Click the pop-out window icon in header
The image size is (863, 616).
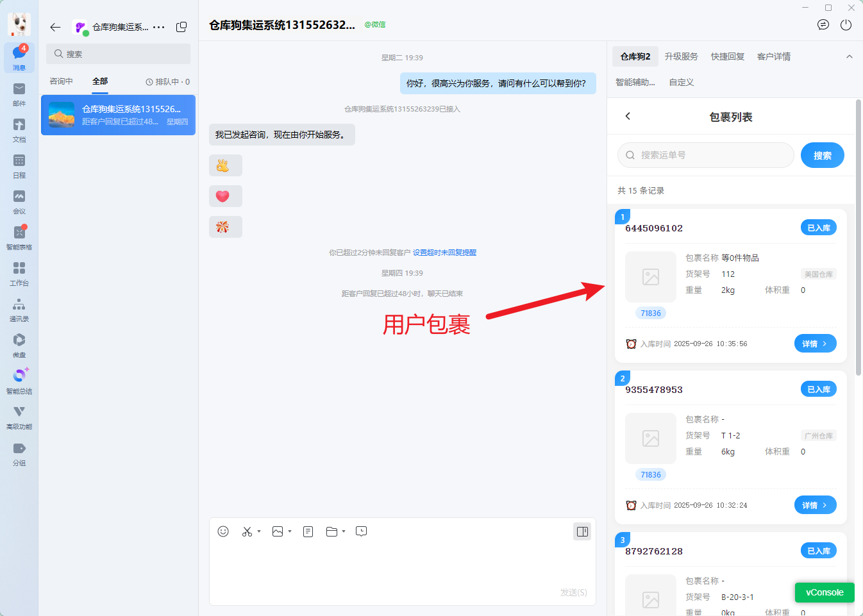(181, 27)
